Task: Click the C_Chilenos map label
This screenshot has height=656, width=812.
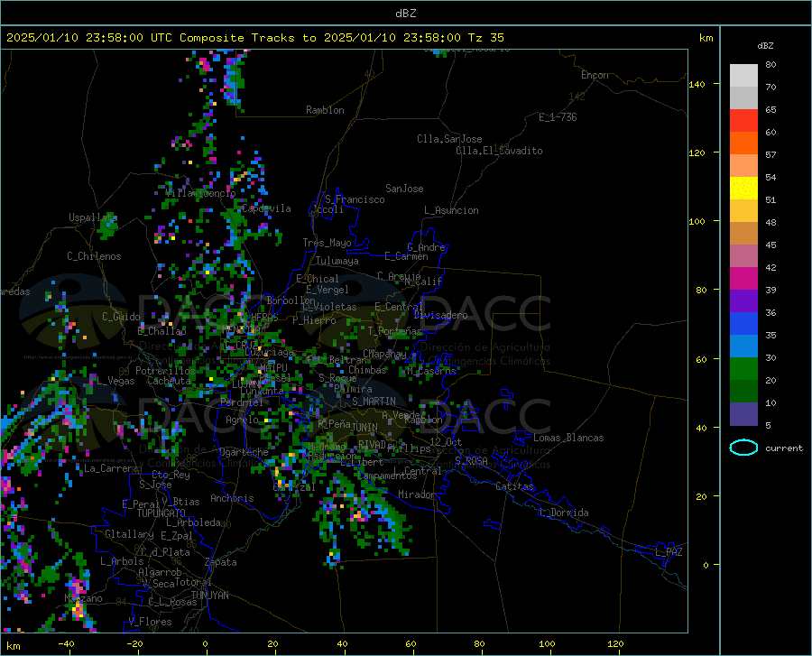Action: tap(94, 256)
